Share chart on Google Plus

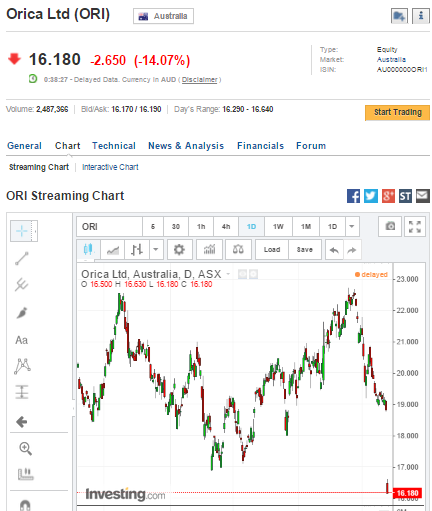click(x=388, y=196)
